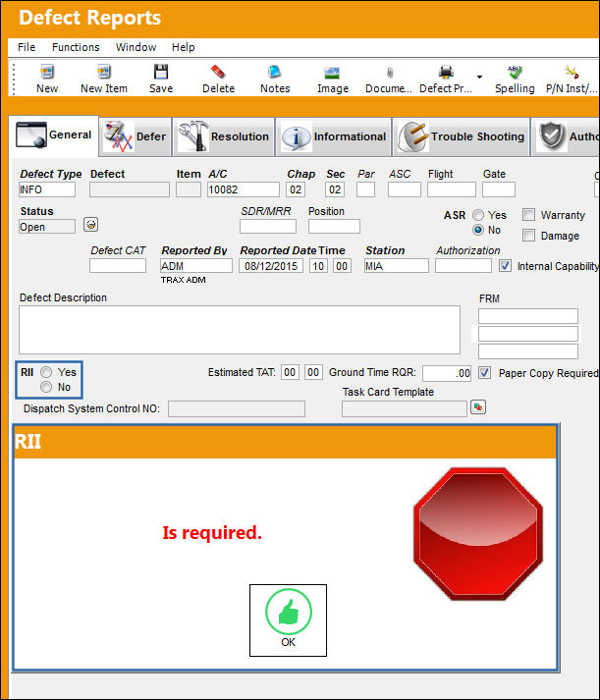
Task: Select ASR No radio button
Action: click(478, 230)
